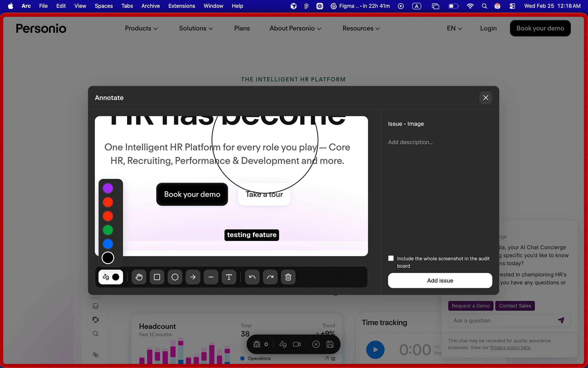
Task: Select the text tool
Action: [229, 277]
